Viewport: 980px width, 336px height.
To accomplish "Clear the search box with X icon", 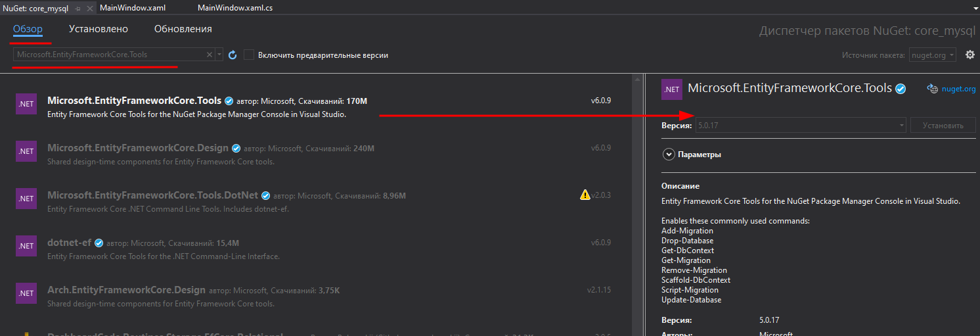I will 210,55.
